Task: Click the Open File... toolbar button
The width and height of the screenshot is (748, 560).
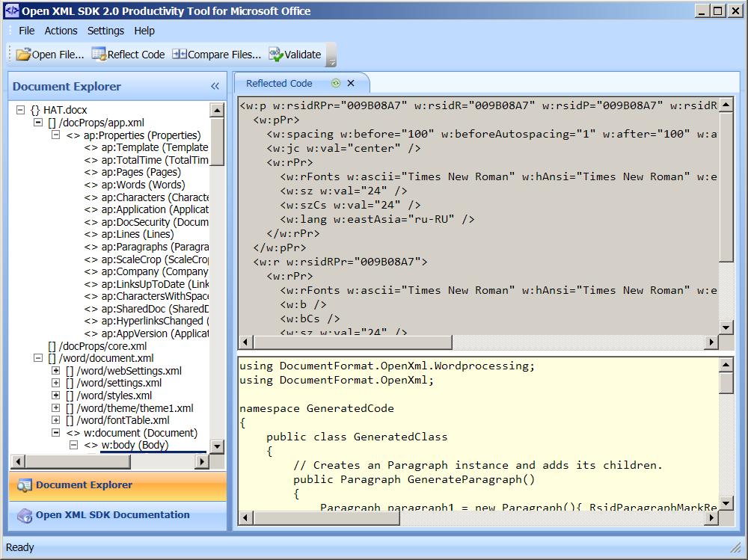Action: (x=49, y=55)
